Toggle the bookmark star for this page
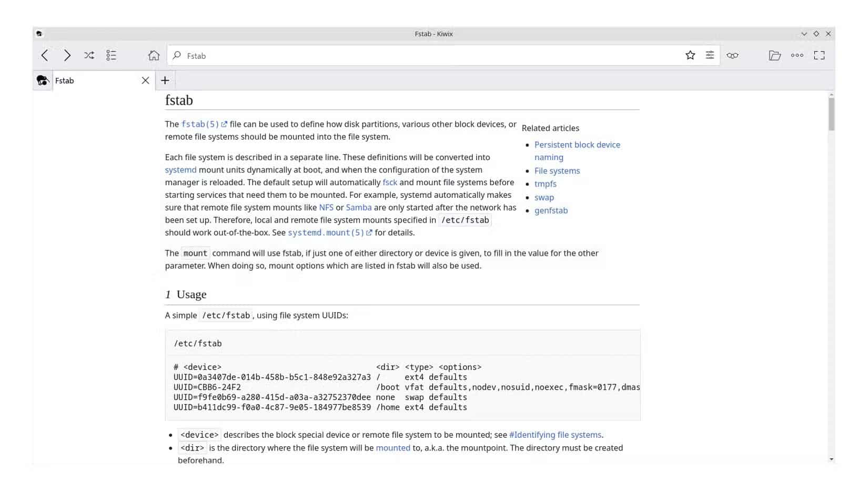868x502 pixels. pyautogui.click(x=690, y=55)
